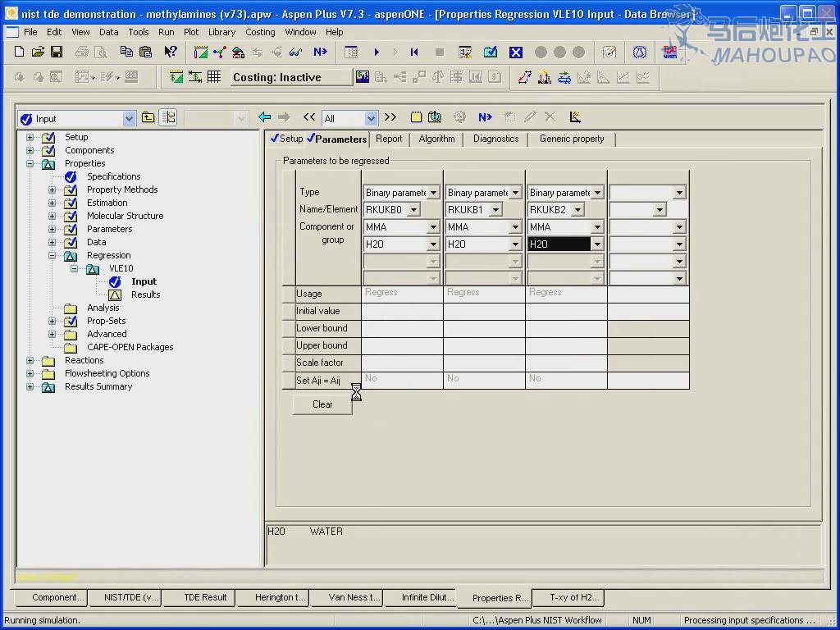Click the Lower bound cell for RKUKB1

point(484,328)
